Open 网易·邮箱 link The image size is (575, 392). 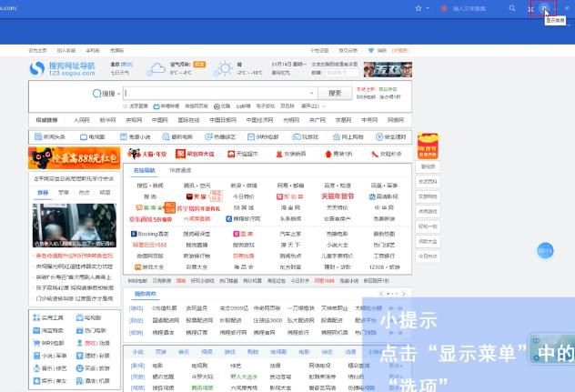pyautogui.click(x=290, y=186)
